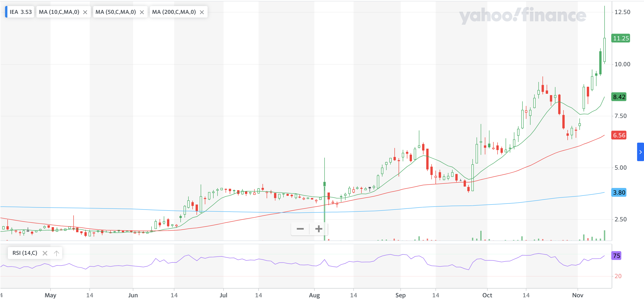
Task: Click the Sep date axis label
Action: (x=400, y=295)
